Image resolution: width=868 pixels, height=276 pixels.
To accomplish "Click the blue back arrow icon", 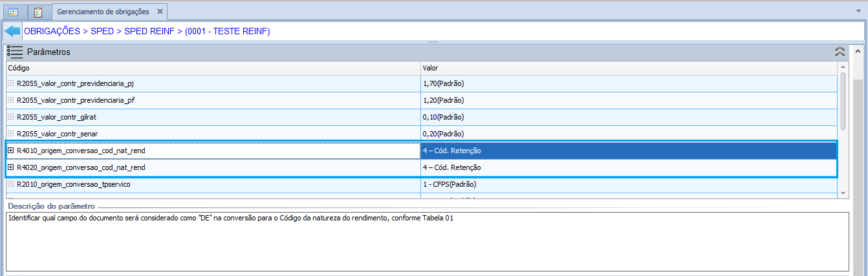I will click(x=12, y=31).
